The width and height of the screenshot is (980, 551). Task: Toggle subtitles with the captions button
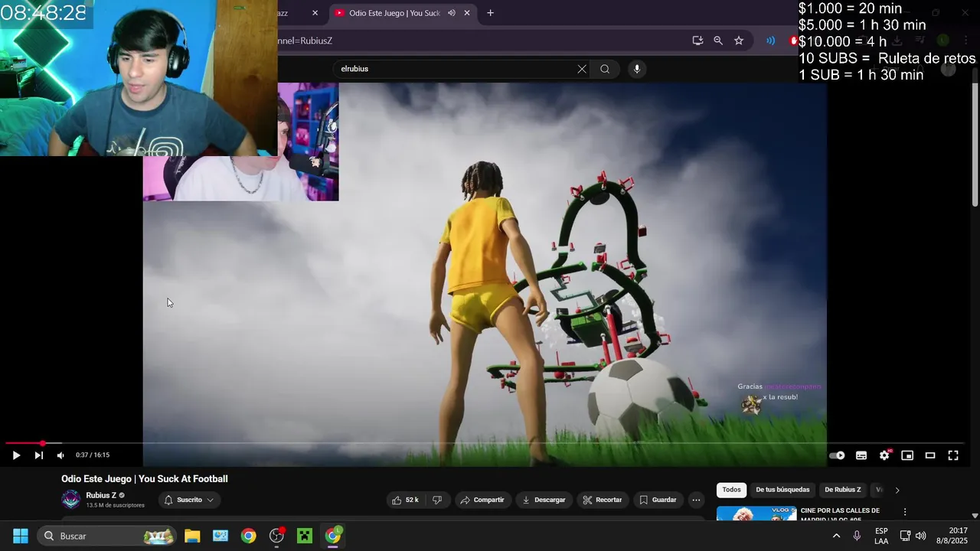861,455
